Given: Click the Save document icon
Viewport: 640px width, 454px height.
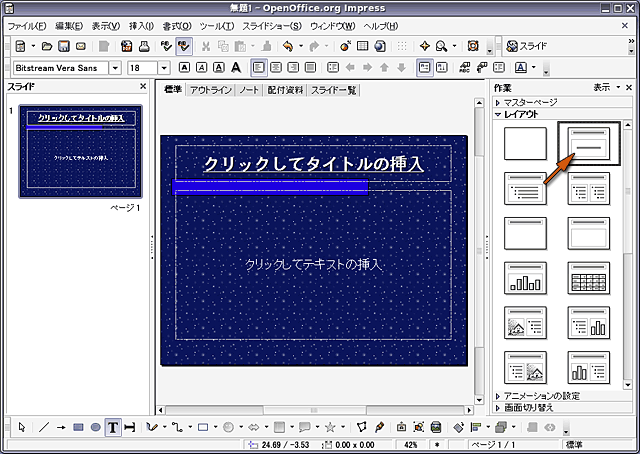Looking at the screenshot, I should pyautogui.click(x=64, y=46).
